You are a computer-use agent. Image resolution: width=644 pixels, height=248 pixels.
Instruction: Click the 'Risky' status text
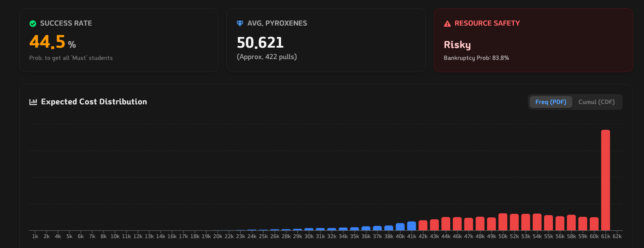click(457, 45)
